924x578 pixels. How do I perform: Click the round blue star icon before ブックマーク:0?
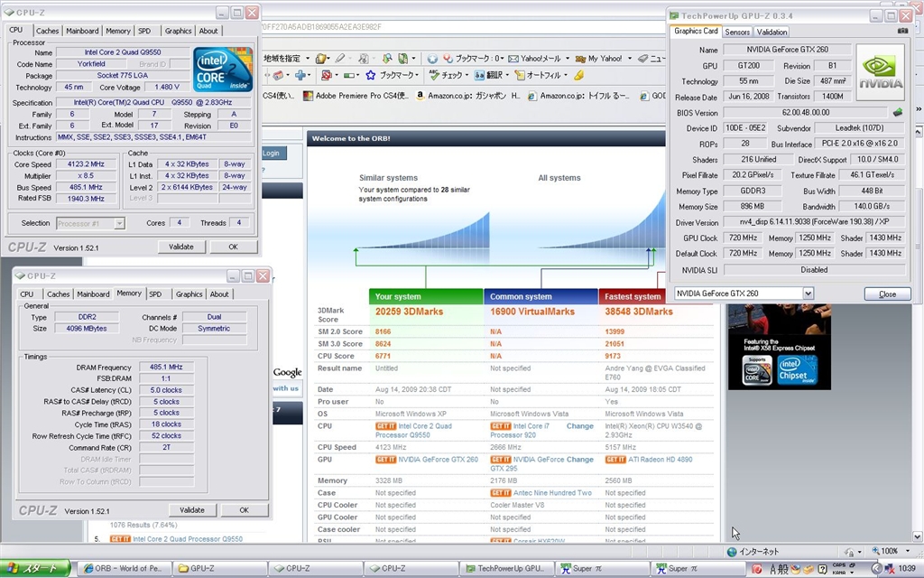[x=432, y=59]
